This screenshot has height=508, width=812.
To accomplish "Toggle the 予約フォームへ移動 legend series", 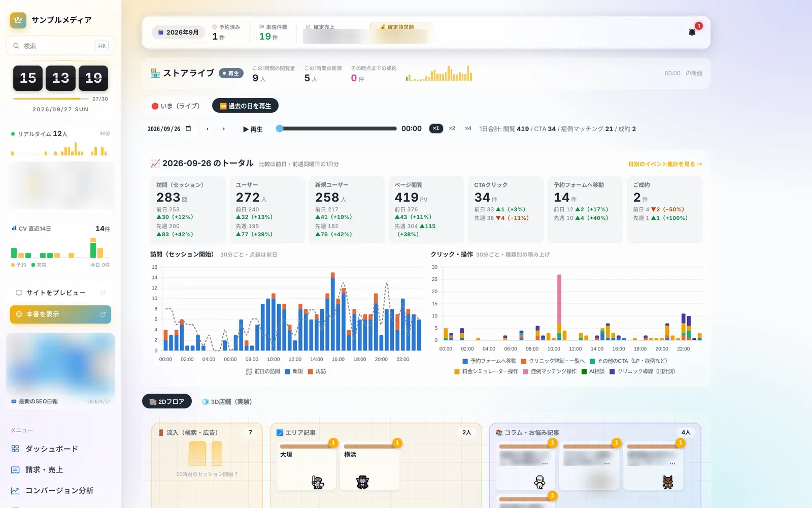I will pos(489,361).
